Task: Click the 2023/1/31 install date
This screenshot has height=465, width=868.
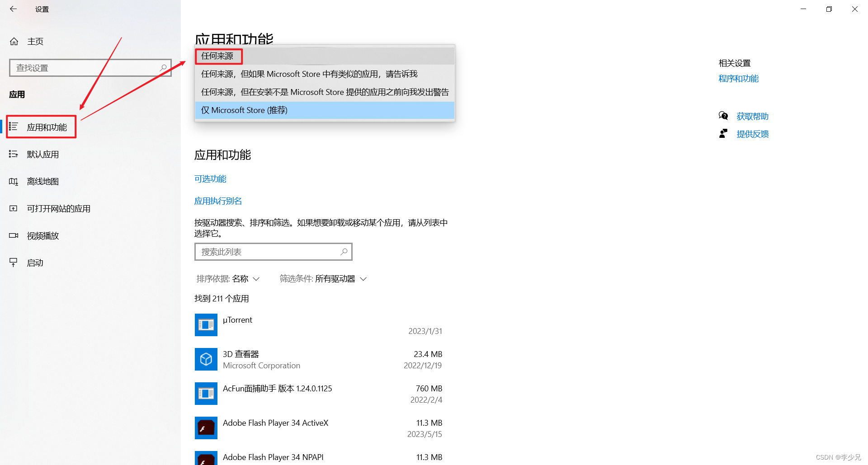Action: pos(425,331)
